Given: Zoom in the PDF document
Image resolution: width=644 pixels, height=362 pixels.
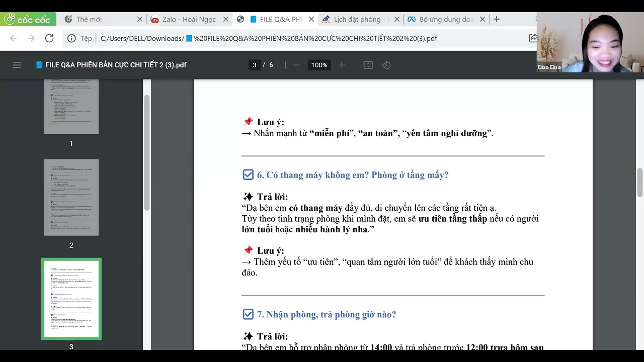Looking at the screenshot, I should tap(342, 65).
